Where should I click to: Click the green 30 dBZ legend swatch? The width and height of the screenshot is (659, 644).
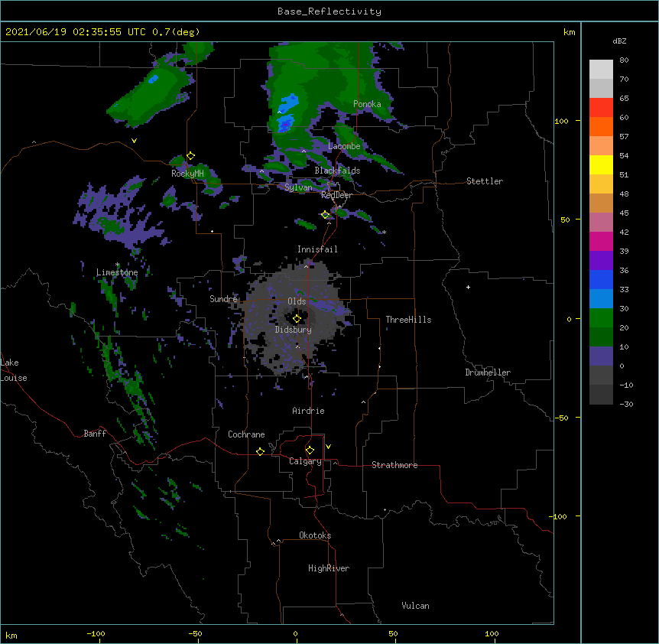601,318
